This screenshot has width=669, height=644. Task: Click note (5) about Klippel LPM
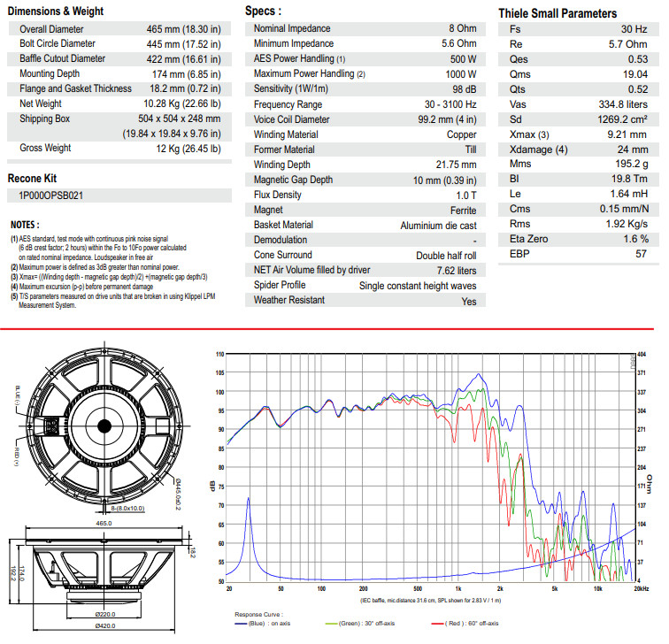pos(113,301)
